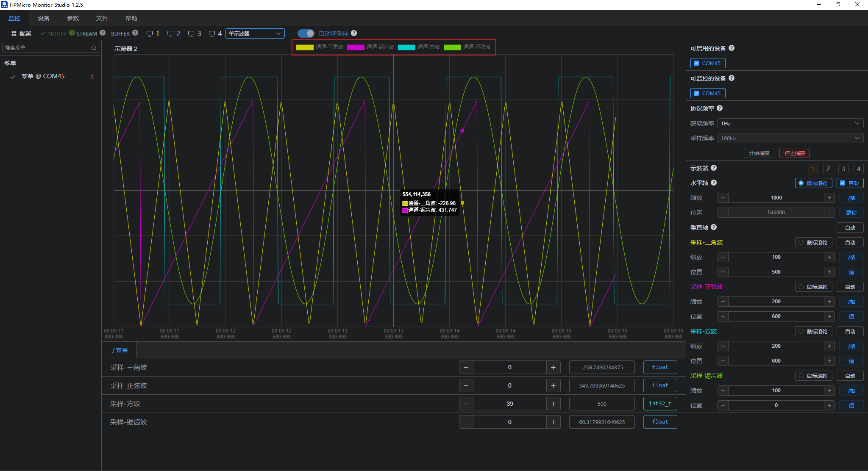Open the 配置 grid layout icon
The image size is (868, 471).
[14, 33]
